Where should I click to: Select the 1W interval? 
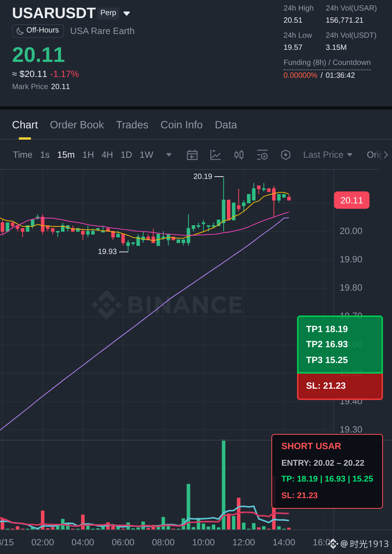coord(147,155)
